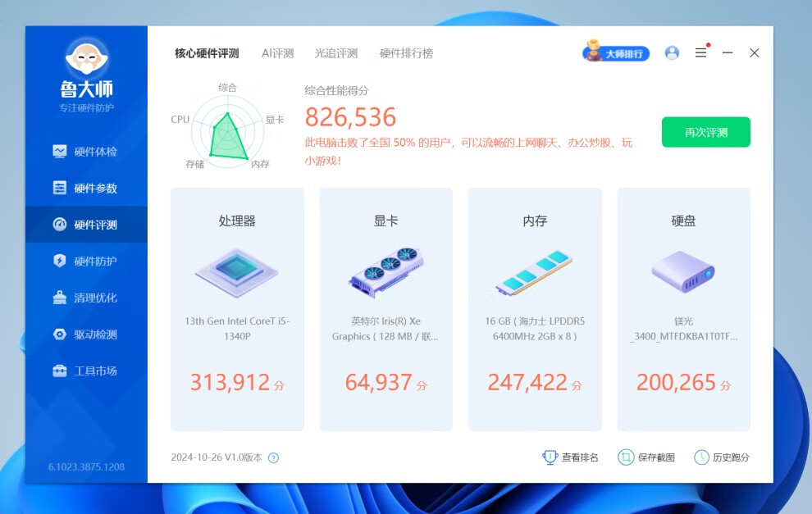Screen dimensions: 812x514
Task: Open 工具市场 in the sidebar
Action: 86,371
